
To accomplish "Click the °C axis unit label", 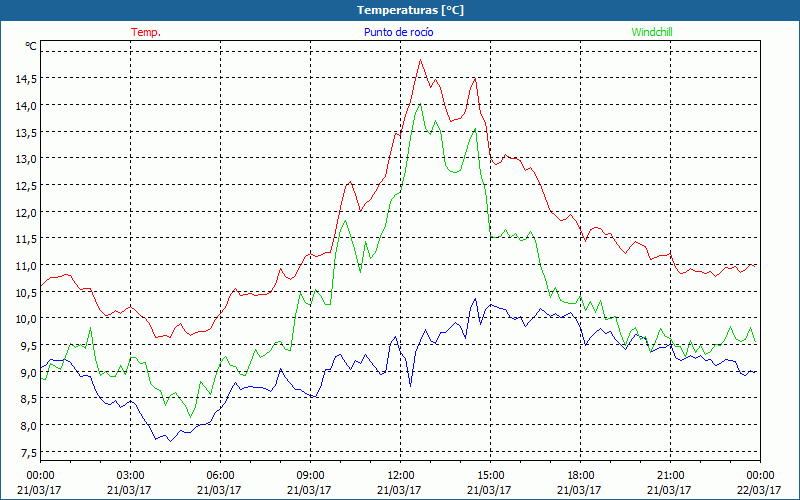I will (x=31, y=46).
